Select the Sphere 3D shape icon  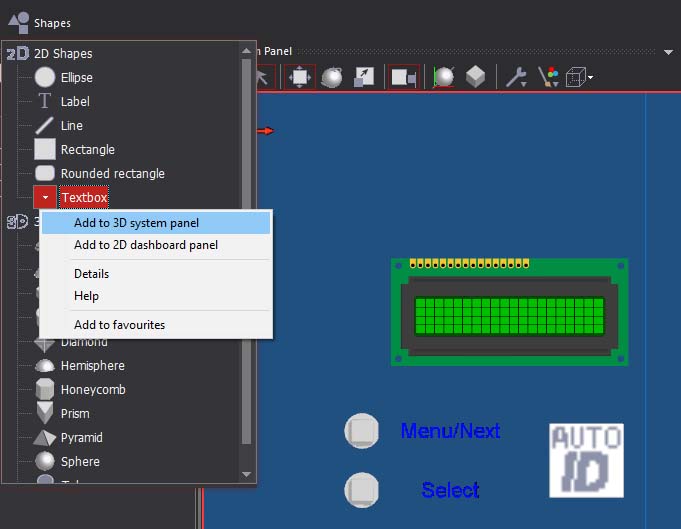pyautogui.click(x=45, y=461)
